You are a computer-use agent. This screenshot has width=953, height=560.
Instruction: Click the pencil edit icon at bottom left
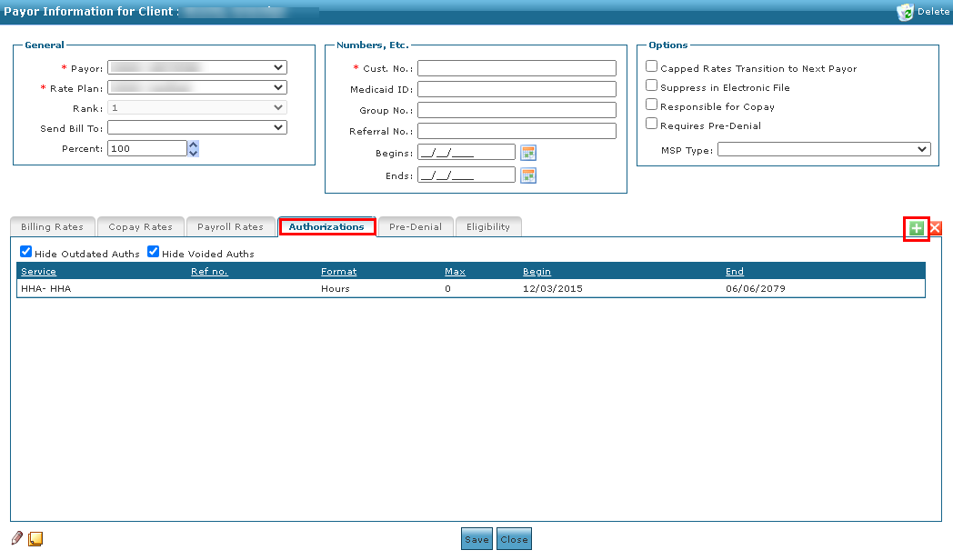17,539
